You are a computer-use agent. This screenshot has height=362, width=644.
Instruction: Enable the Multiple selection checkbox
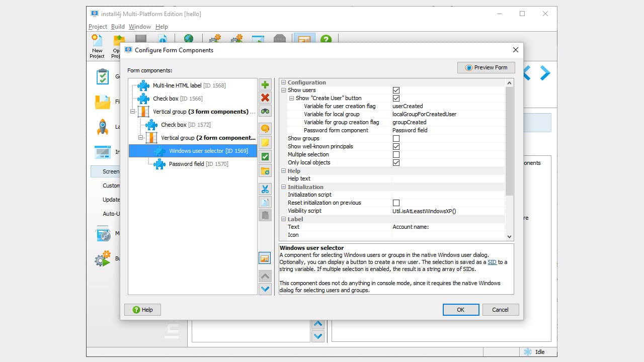pos(396,154)
